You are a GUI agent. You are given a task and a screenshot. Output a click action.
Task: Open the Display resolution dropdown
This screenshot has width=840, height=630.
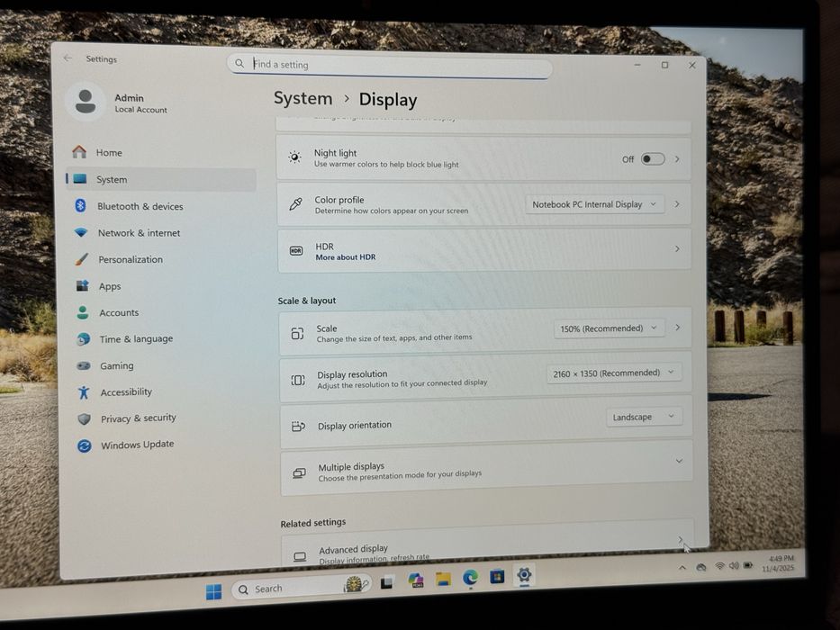(x=614, y=373)
